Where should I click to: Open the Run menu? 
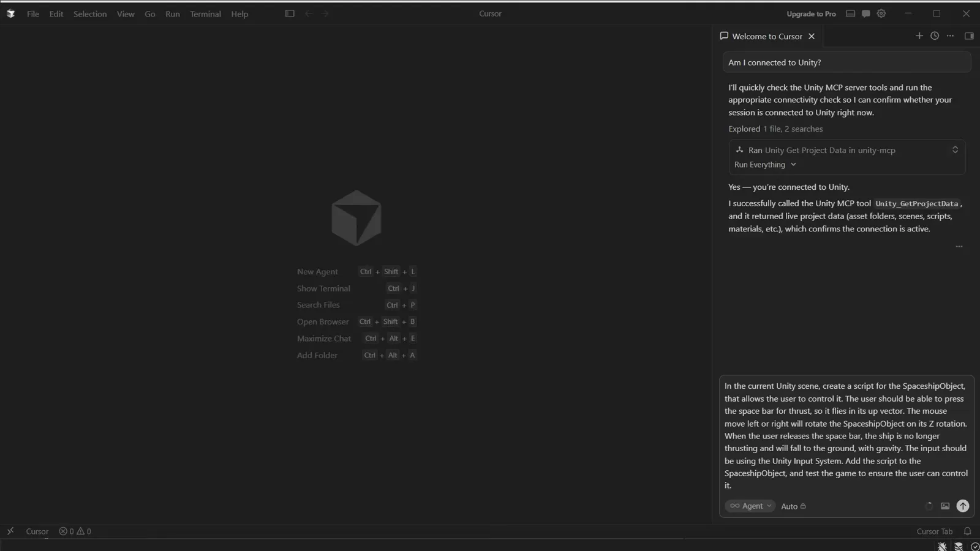[173, 14]
